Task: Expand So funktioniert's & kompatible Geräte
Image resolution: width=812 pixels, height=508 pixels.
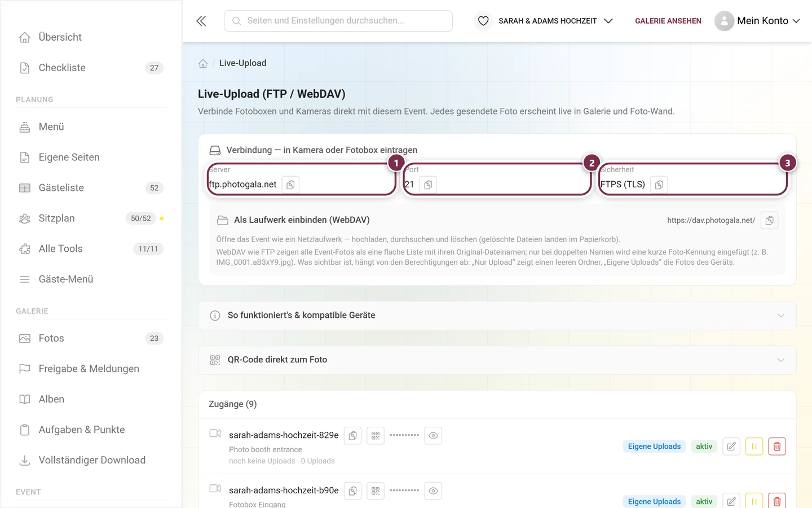Action: pos(497,316)
